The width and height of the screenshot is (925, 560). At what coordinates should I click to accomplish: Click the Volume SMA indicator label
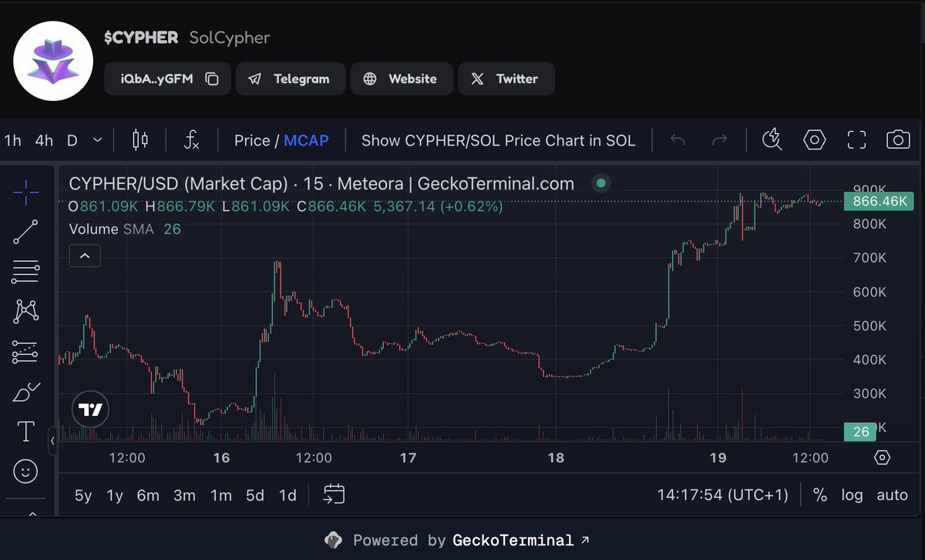click(112, 229)
